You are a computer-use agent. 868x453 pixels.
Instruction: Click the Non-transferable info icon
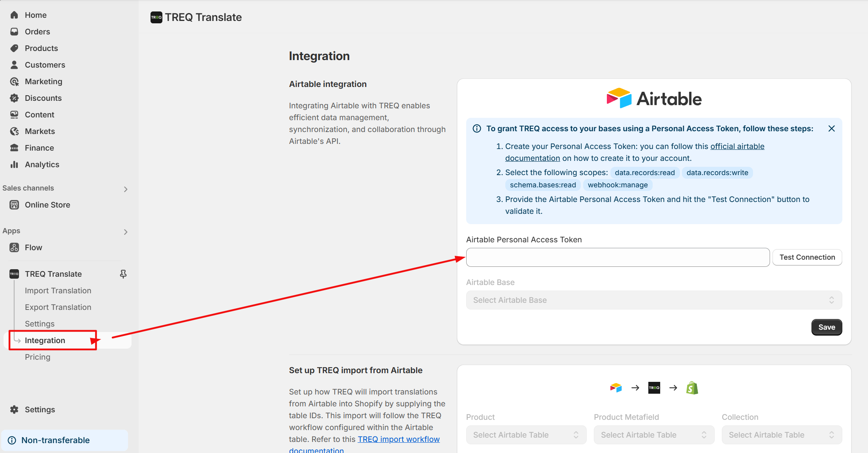(12, 440)
